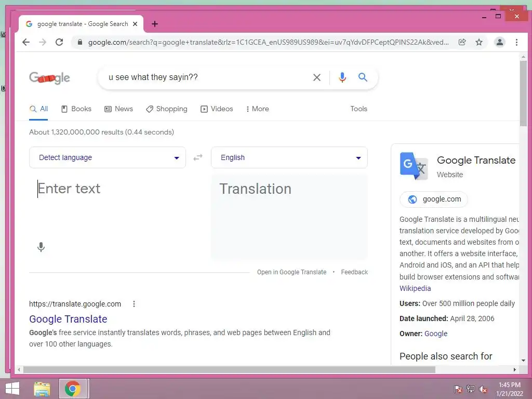This screenshot has width=532, height=399.
Task: Open the Detect language dropdown
Action: tap(107, 157)
